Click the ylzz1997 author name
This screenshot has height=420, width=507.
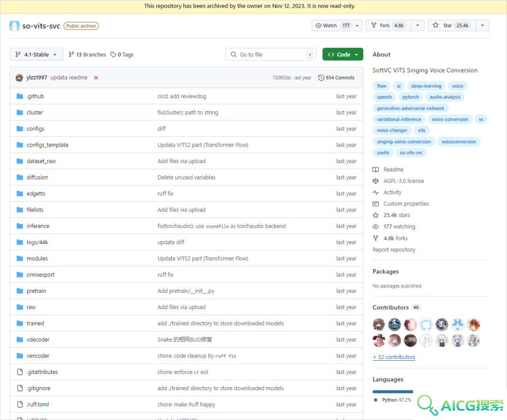37,78
